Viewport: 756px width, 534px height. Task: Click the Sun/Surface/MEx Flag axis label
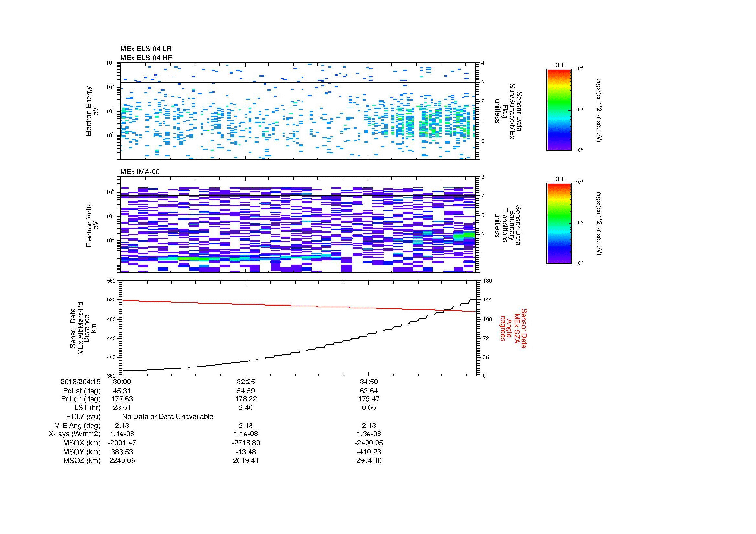pyautogui.click(x=508, y=111)
